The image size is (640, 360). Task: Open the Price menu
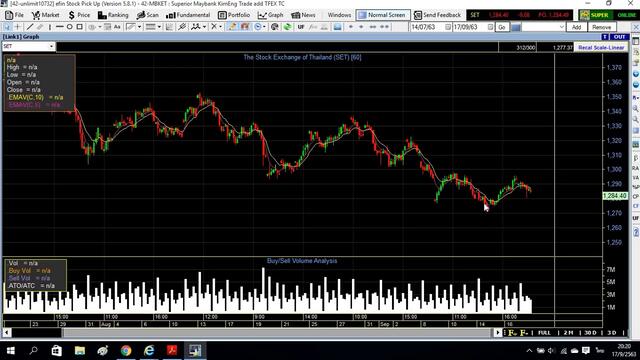click(x=79, y=15)
